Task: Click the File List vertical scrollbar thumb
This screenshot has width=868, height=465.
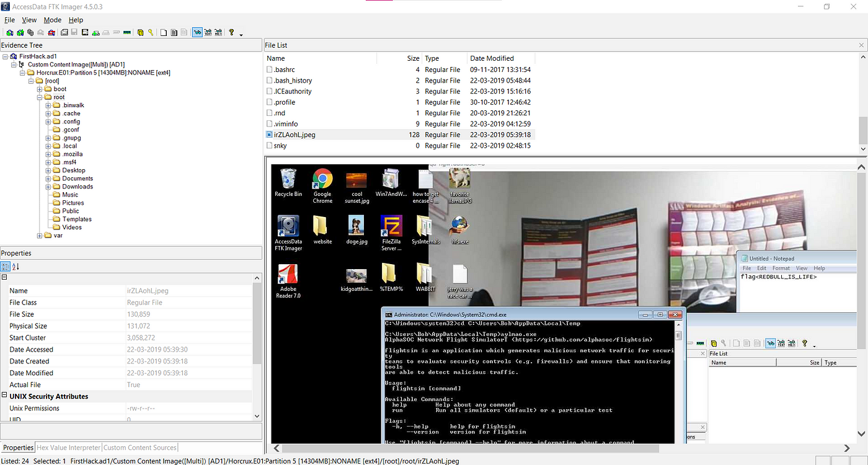Action: click(x=862, y=130)
